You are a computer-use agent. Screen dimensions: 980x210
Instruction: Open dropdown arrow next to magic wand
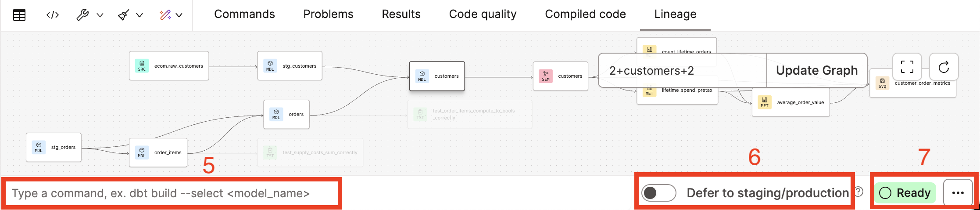179,15
